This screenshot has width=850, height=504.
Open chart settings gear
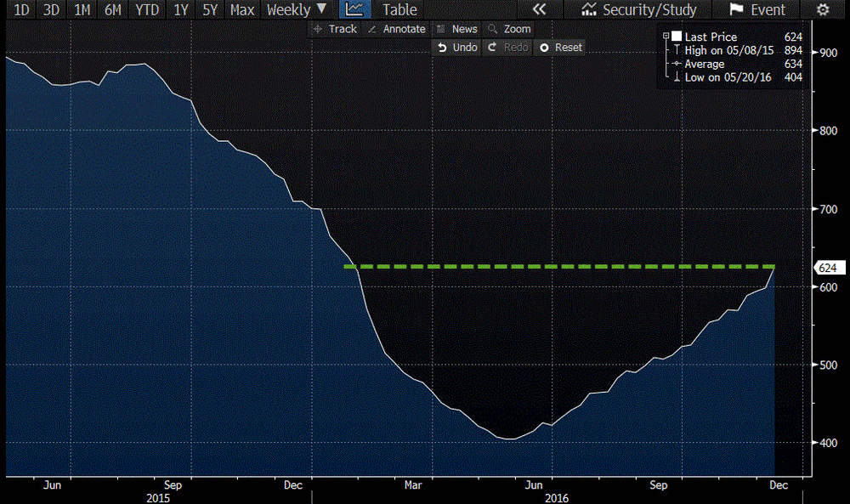tap(822, 10)
